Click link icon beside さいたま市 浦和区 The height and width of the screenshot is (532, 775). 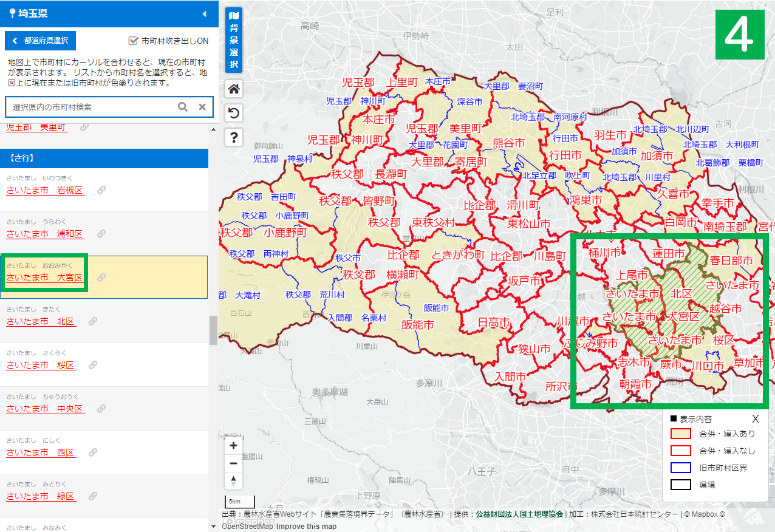[x=101, y=234]
